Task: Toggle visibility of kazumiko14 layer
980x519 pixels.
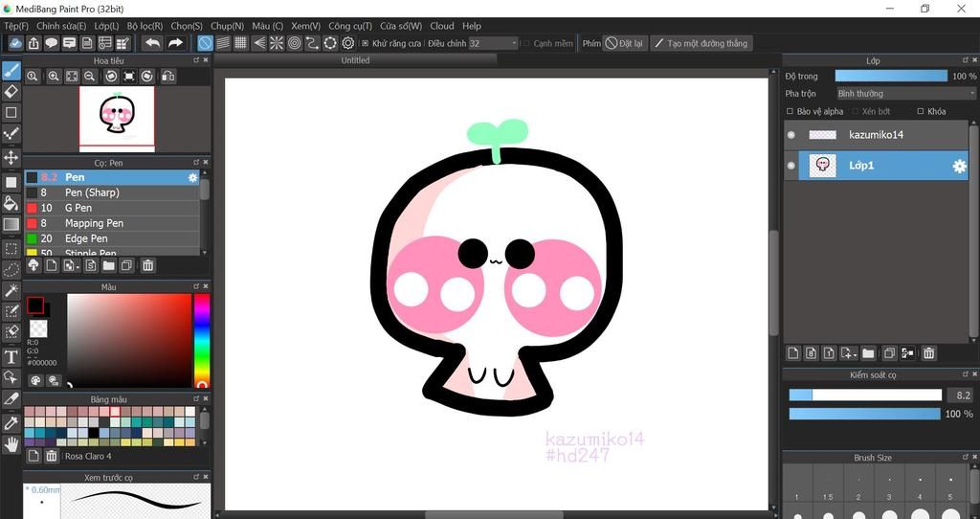Action: [791, 135]
